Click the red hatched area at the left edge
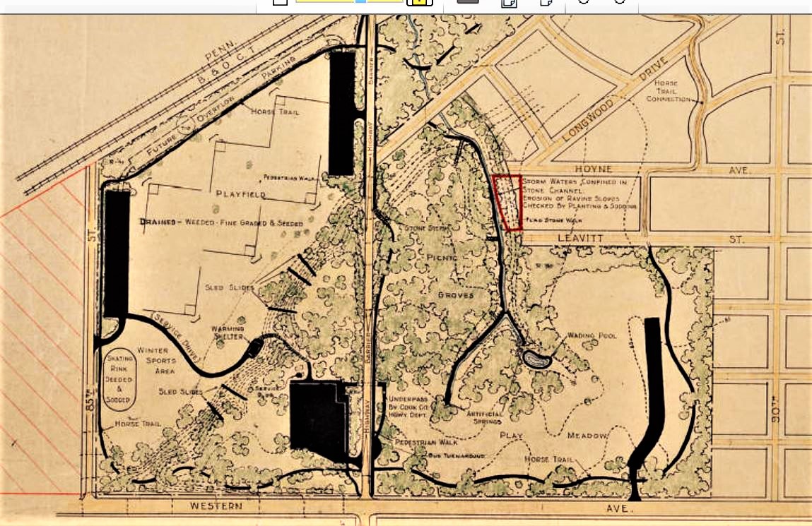The image size is (812, 526). [x=39, y=339]
